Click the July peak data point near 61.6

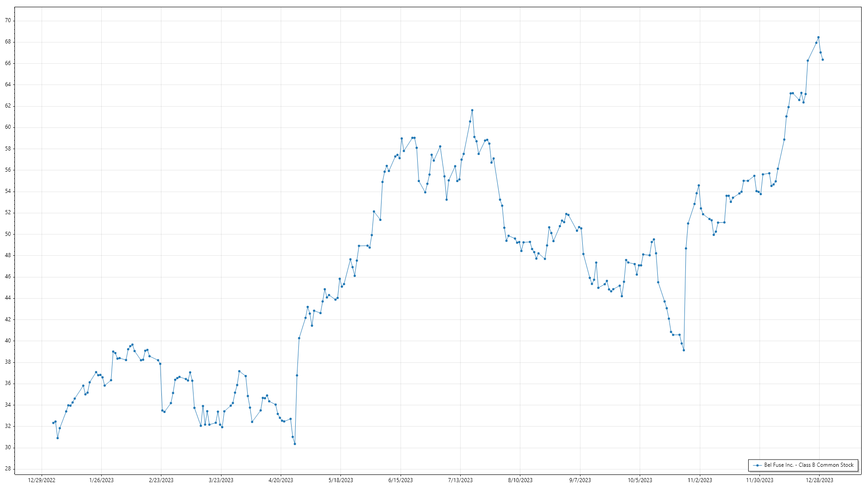tap(472, 110)
